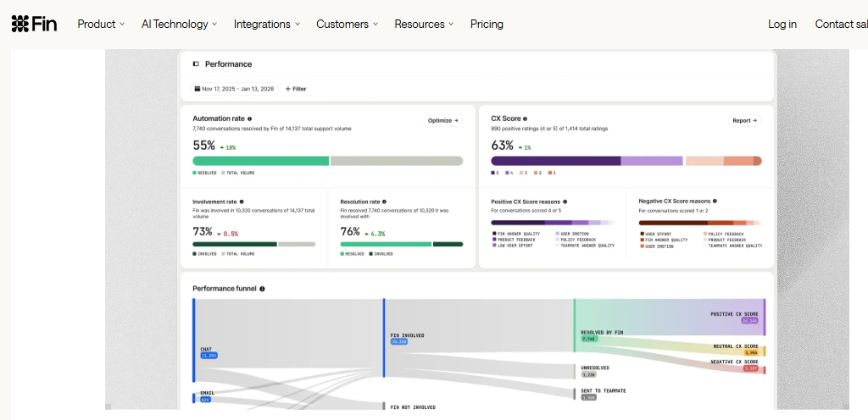
Task: Expand the Integrations menu chevron
Action: 298,25
